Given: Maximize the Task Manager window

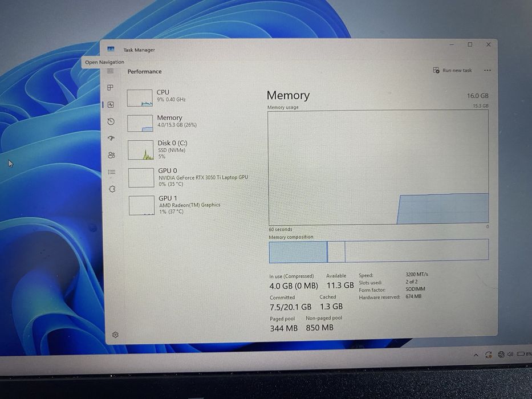Looking at the screenshot, I should tap(470, 44).
